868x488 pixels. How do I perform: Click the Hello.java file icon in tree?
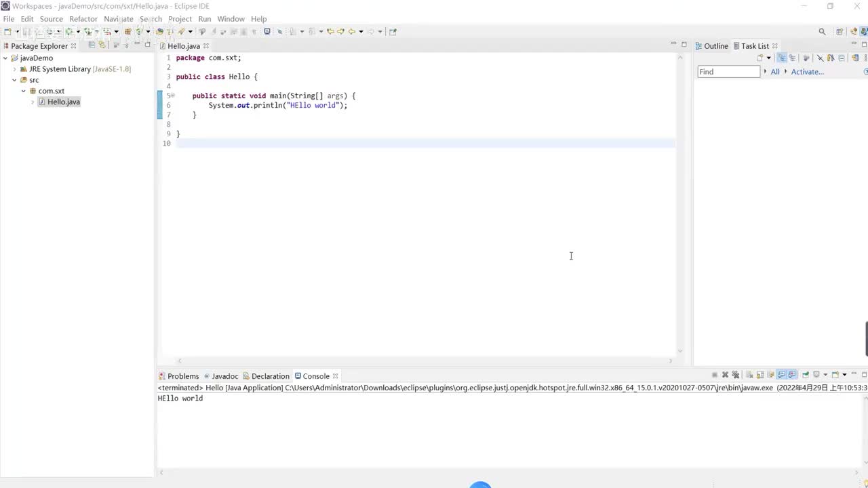tap(41, 102)
